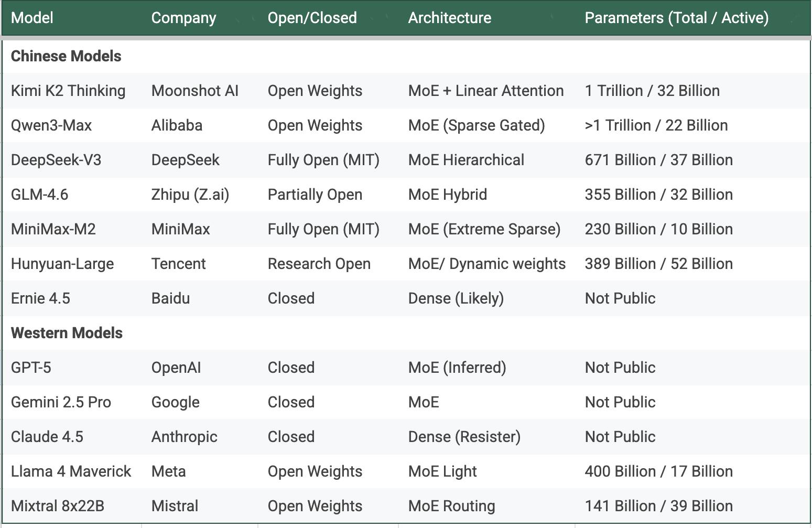Click the Chinese Models group row
Screen dimensions: 812x528
[66, 56]
